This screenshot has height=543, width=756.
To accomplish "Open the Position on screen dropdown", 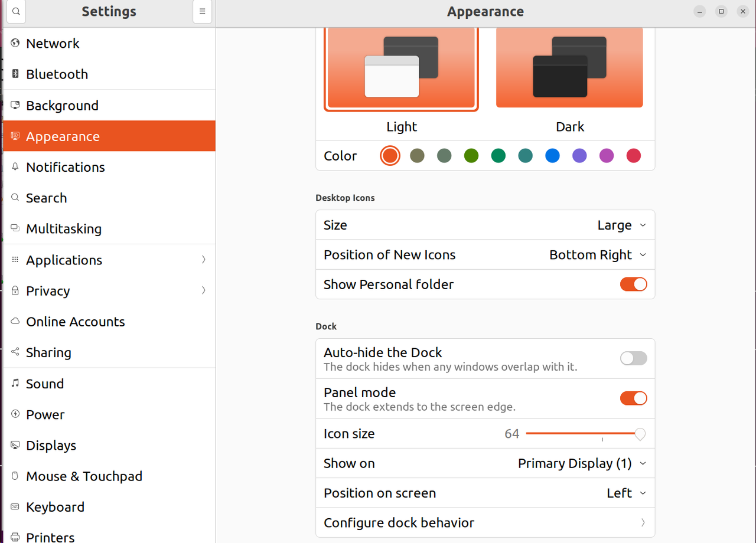I will coord(625,493).
